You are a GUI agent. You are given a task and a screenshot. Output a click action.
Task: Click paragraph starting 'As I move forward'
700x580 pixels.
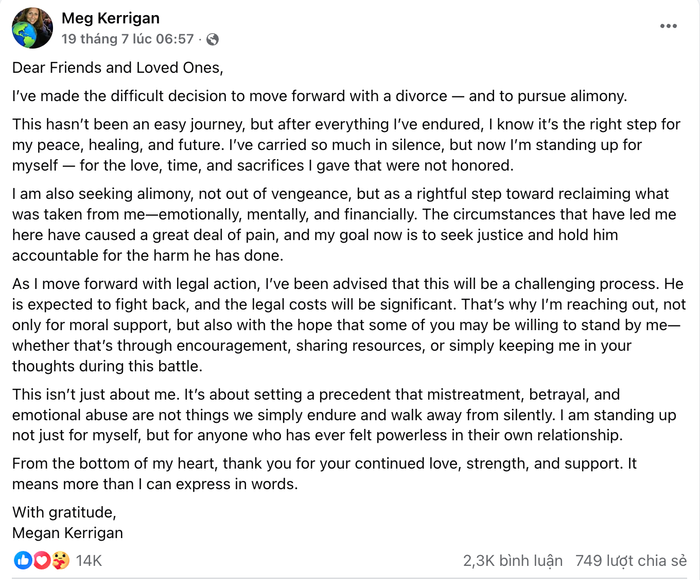click(x=349, y=325)
